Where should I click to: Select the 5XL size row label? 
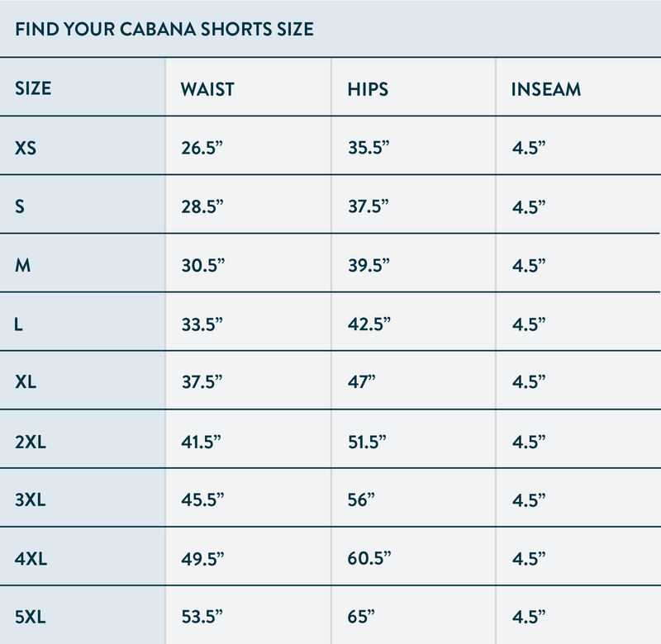click(31, 617)
